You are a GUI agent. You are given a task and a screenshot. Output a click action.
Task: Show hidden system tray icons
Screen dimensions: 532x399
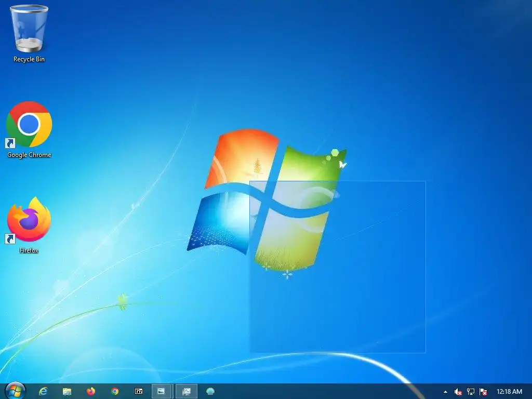click(445, 392)
